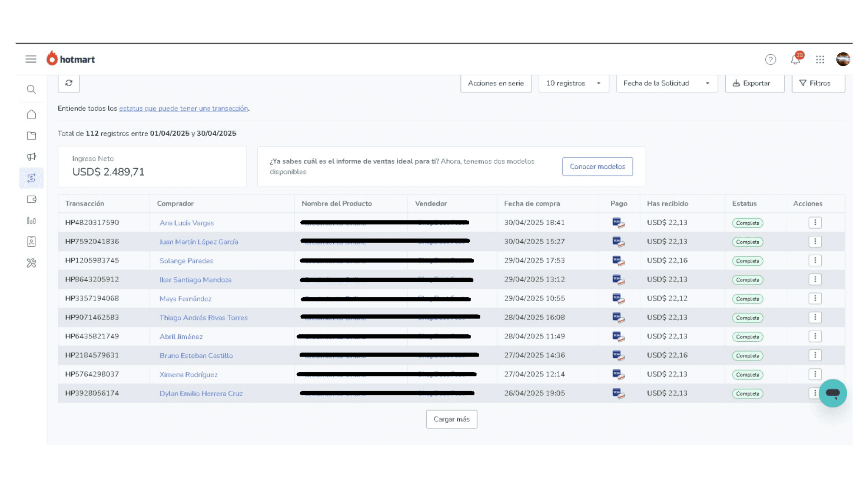Screen dimensions: 868x488
Task: Expand Fecha de la Solicitud dropdown
Action: pos(666,83)
